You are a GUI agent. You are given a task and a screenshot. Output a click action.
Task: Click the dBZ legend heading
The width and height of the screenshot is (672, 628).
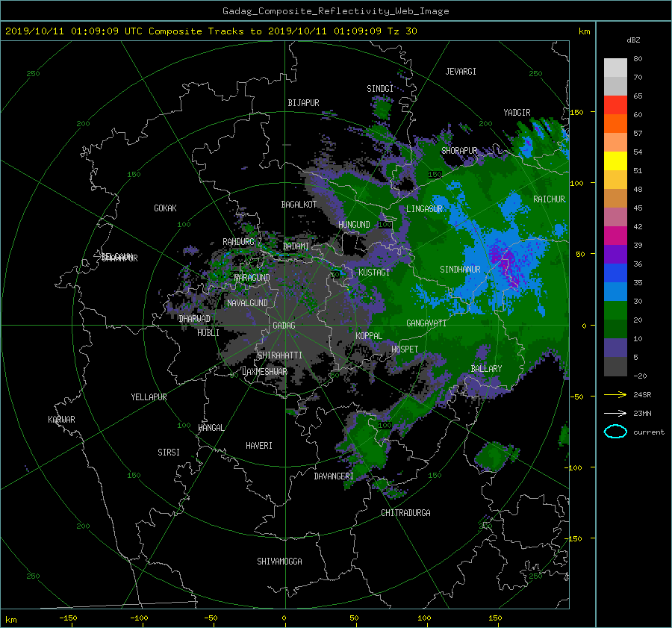click(633, 40)
